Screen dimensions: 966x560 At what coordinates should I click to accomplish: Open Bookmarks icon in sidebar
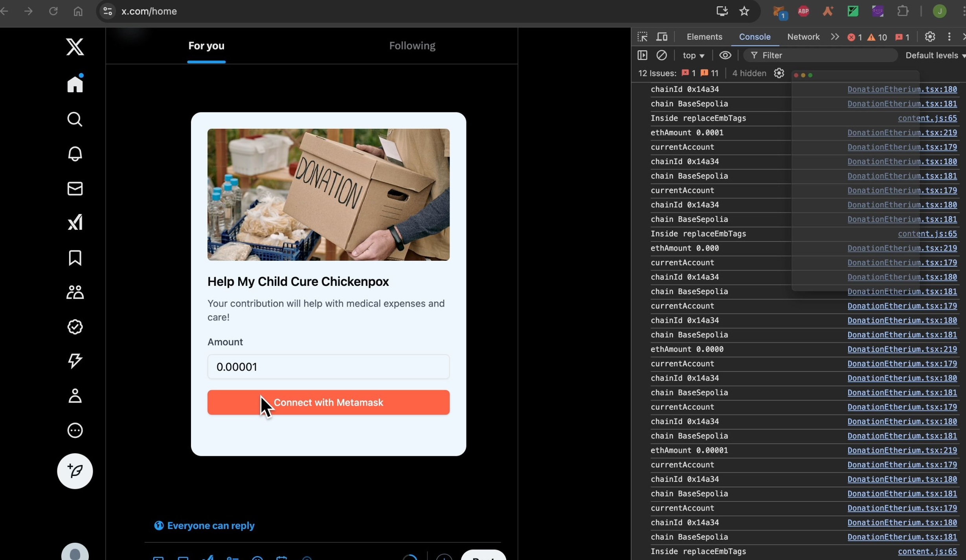point(75,258)
